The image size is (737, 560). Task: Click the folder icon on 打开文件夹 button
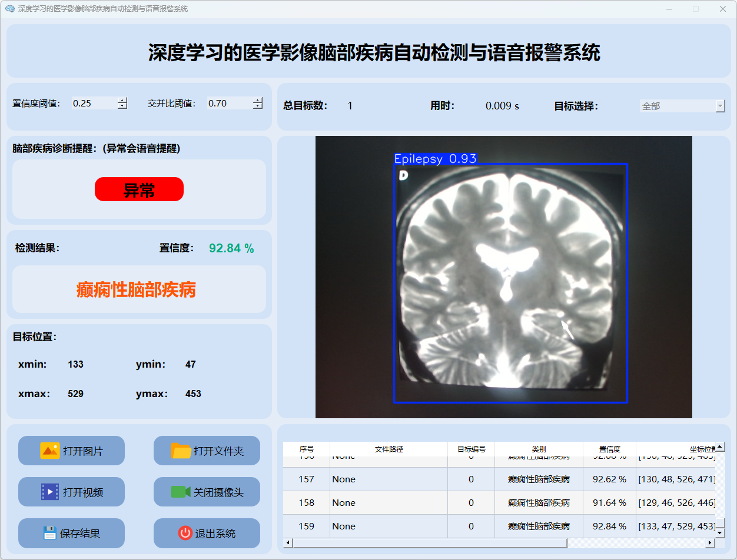click(181, 451)
